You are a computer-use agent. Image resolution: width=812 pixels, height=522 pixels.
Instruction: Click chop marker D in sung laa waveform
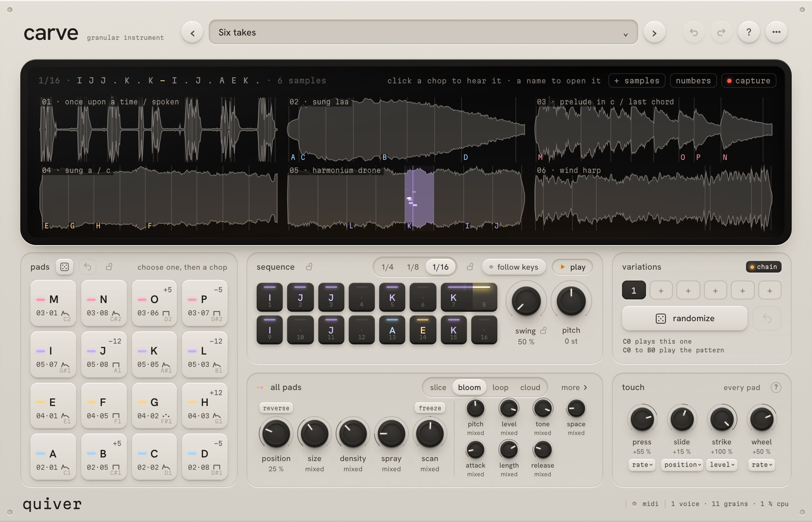[466, 157]
